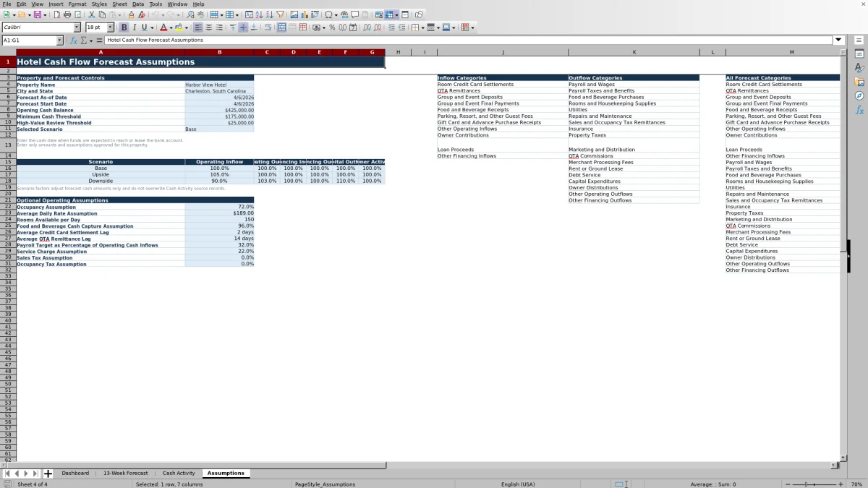Viewport: 868px width, 488px height.
Task: Click the Insert Chart icon
Action: 305,14
